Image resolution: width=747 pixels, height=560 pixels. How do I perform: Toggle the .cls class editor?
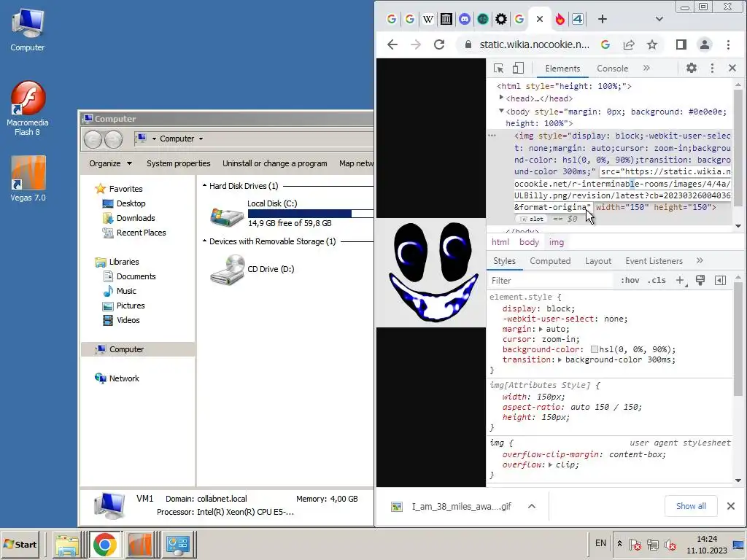[x=657, y=281]
